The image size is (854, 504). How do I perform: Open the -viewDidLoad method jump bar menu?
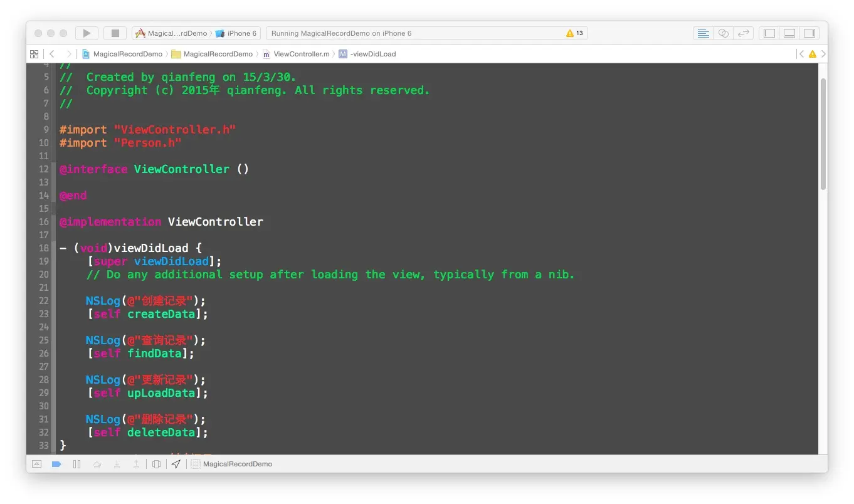[367, 54]
